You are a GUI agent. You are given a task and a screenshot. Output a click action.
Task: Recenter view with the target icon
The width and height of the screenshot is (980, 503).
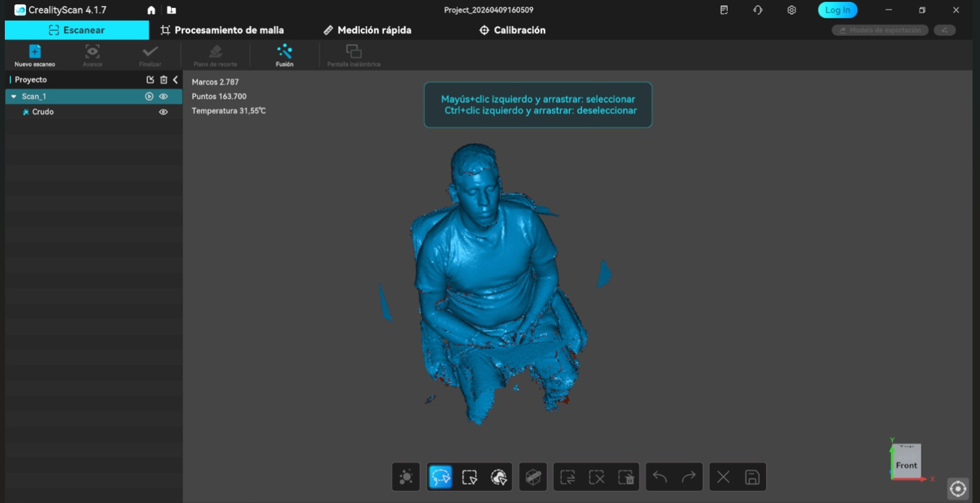(958, 488)
